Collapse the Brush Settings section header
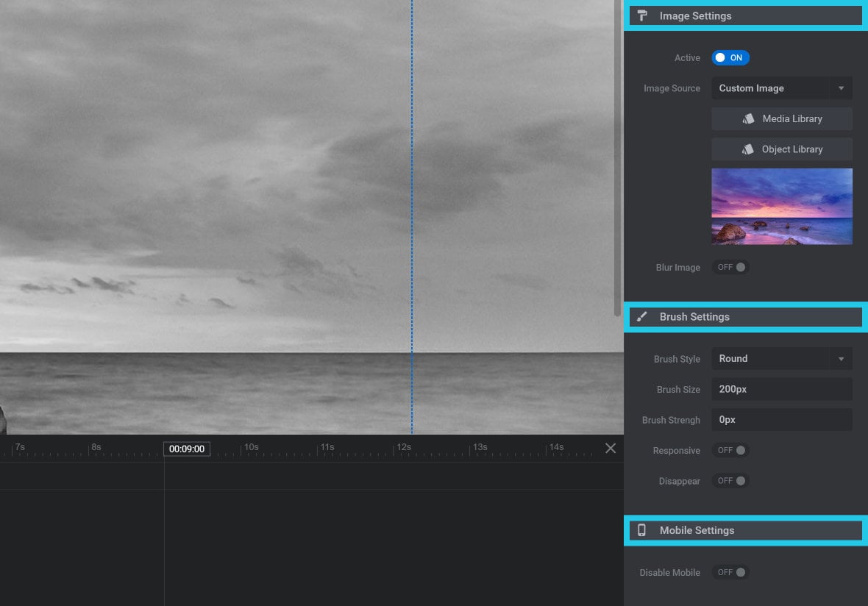 (x=746, y=316)
